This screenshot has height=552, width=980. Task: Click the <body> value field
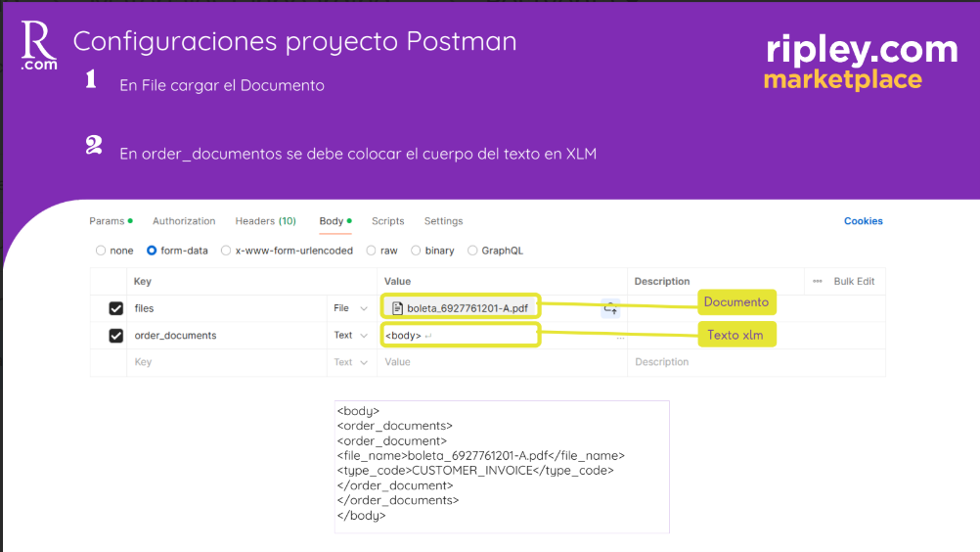click(460, 336)
